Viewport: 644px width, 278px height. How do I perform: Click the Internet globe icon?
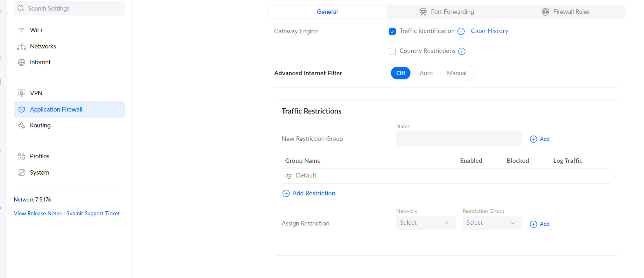coord(22,62)
